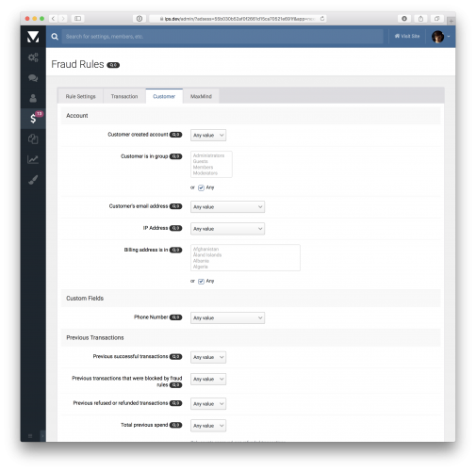Expand the Customer created account dropdown
The width and height of the screenshot is (476, 471).
coord(208,135)
